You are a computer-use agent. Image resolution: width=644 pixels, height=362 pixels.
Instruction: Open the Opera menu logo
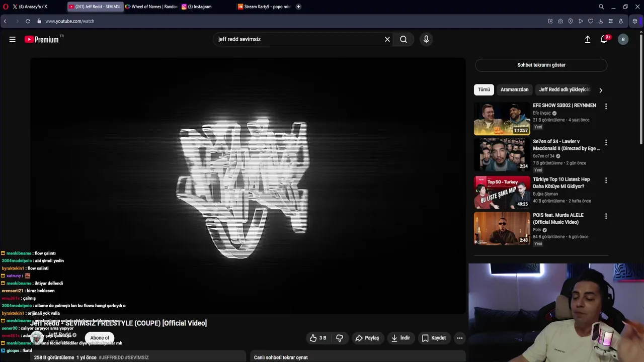(6, 7)
